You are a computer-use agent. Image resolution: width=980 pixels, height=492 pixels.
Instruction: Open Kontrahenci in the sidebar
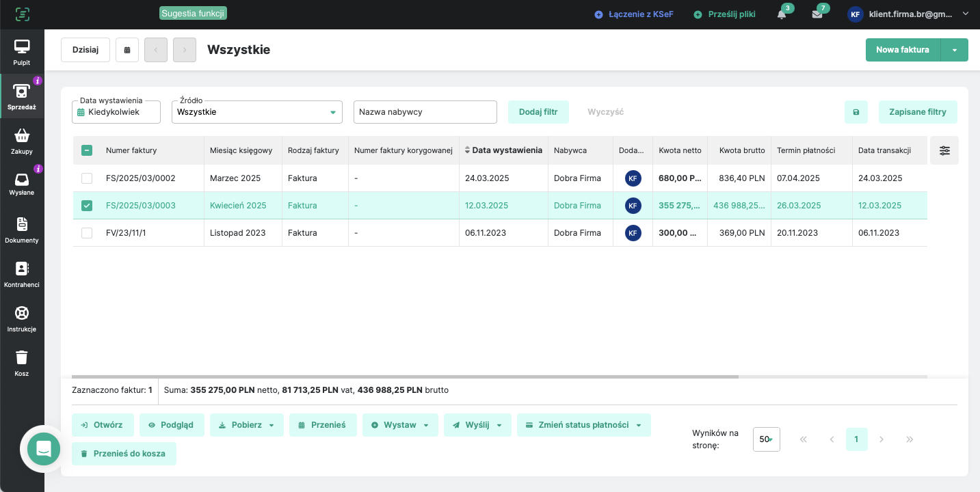tap(22, 273)
